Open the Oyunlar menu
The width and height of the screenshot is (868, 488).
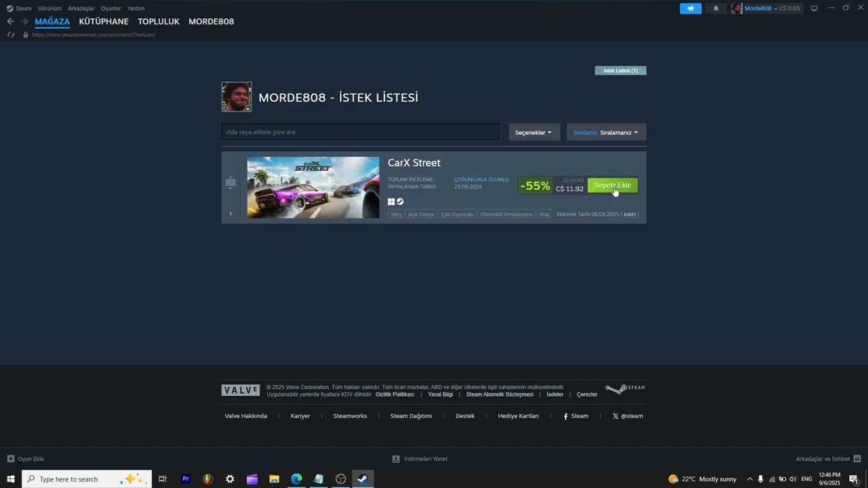[111, 8]
